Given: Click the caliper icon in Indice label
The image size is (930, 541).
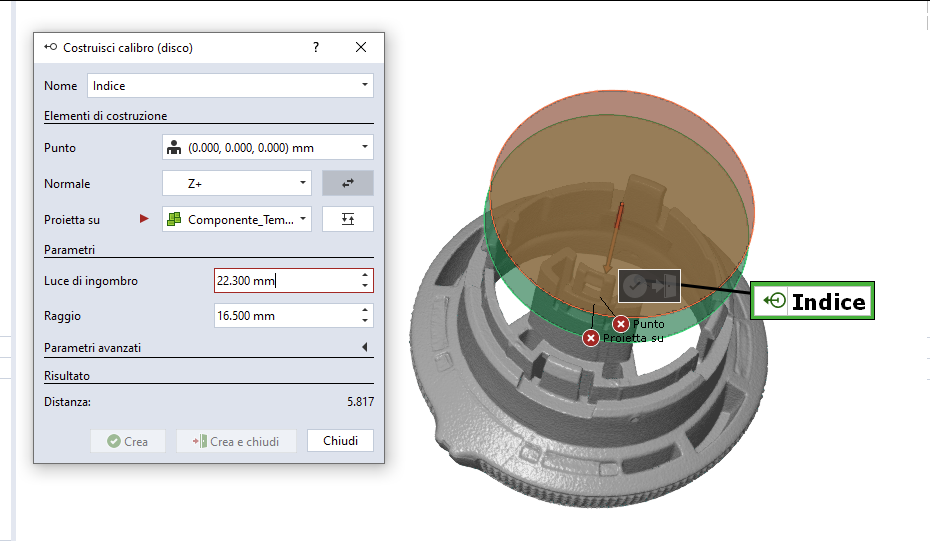Looking at the screenshot, I should 774,301.
